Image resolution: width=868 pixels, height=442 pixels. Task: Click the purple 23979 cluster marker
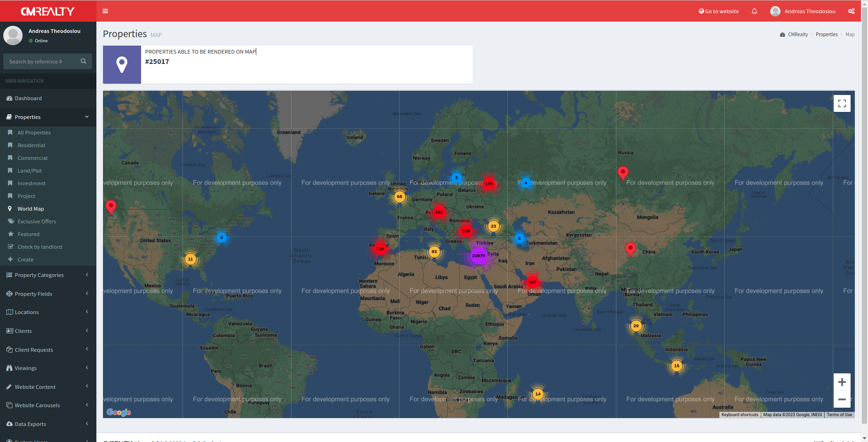coord(479,256)
